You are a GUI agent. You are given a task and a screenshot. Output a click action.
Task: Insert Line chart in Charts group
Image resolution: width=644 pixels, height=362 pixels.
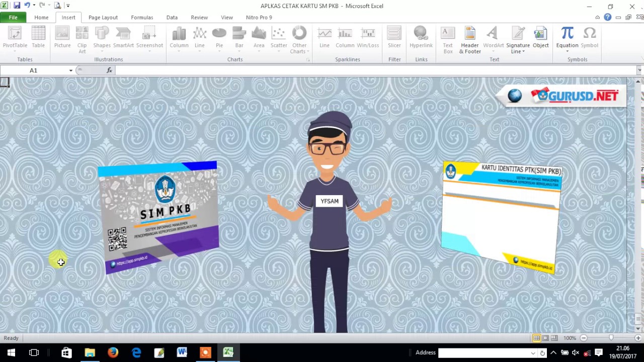point(200,39)
